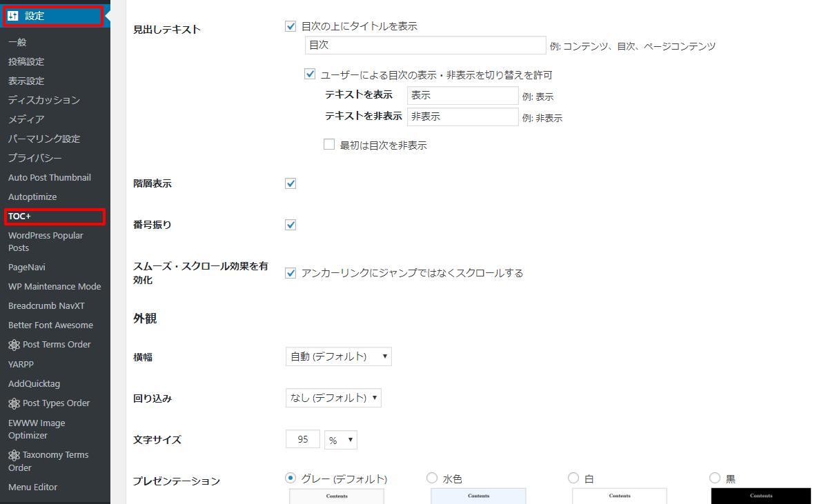Click the 目次 title text field
This screenshot has height=504, width=826.
click(426, 46)
